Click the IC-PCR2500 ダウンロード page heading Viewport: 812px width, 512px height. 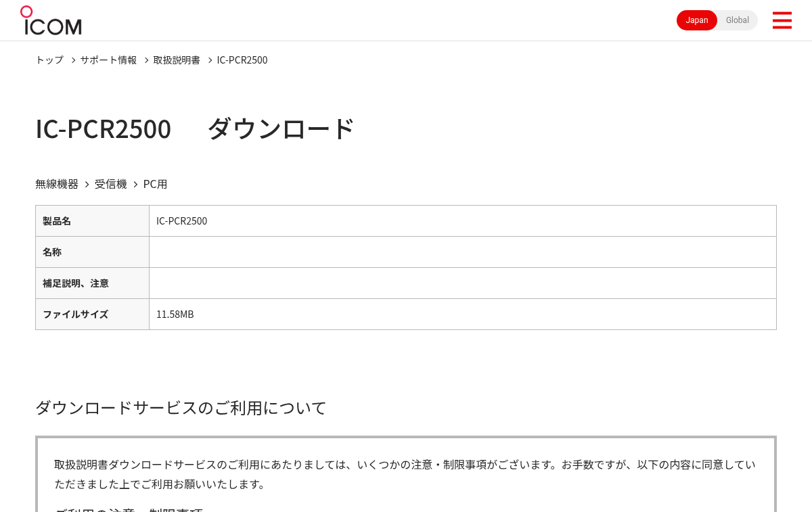[x=195, y=129]
